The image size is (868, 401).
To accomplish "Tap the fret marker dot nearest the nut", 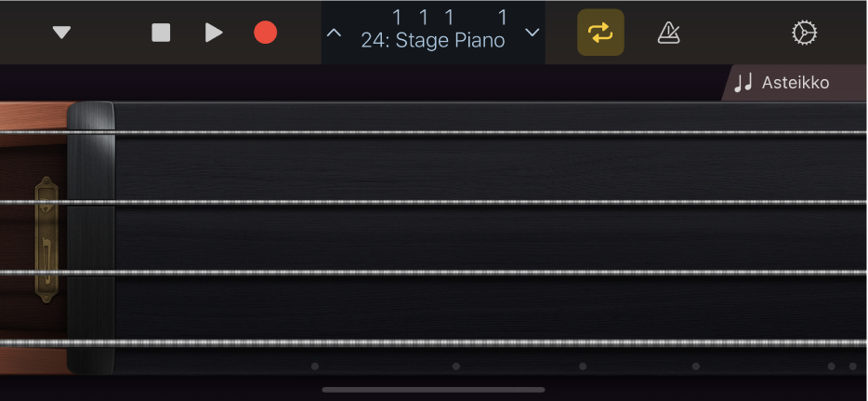I will (315, 367).
